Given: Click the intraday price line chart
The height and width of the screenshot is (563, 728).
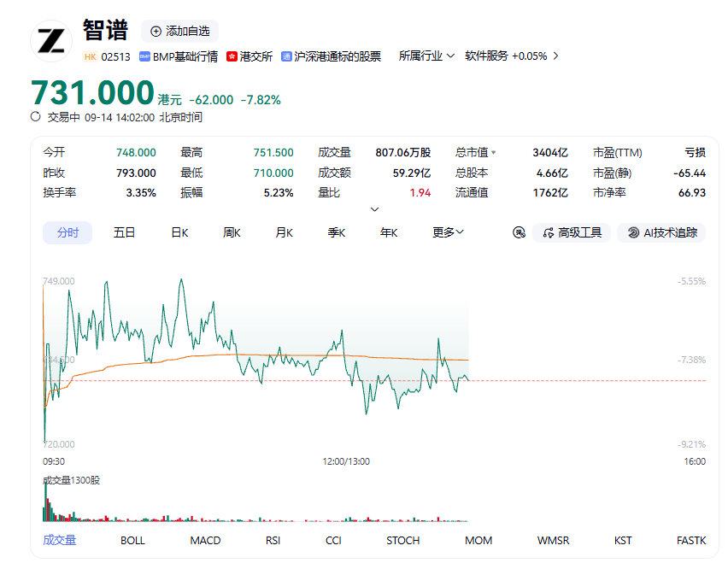Looking at the screenshot, I should click(x=255, y=361).
